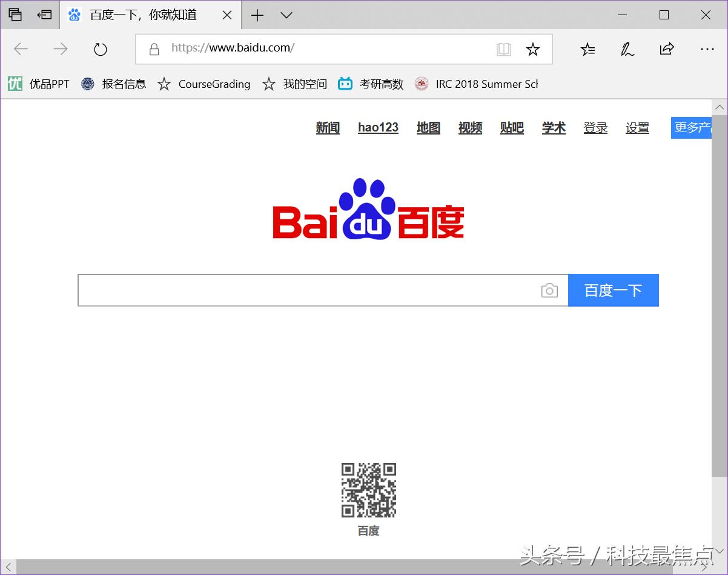Click the lock icon to view site security

(155, 47)
